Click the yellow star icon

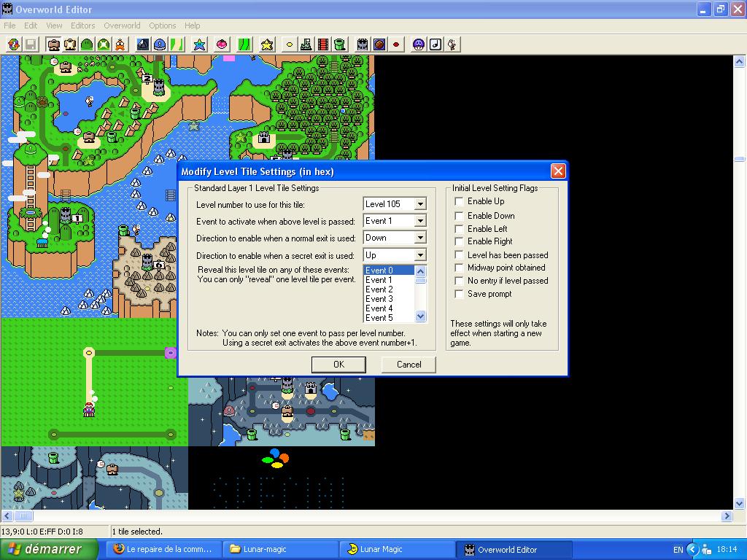tap(267, 44)
